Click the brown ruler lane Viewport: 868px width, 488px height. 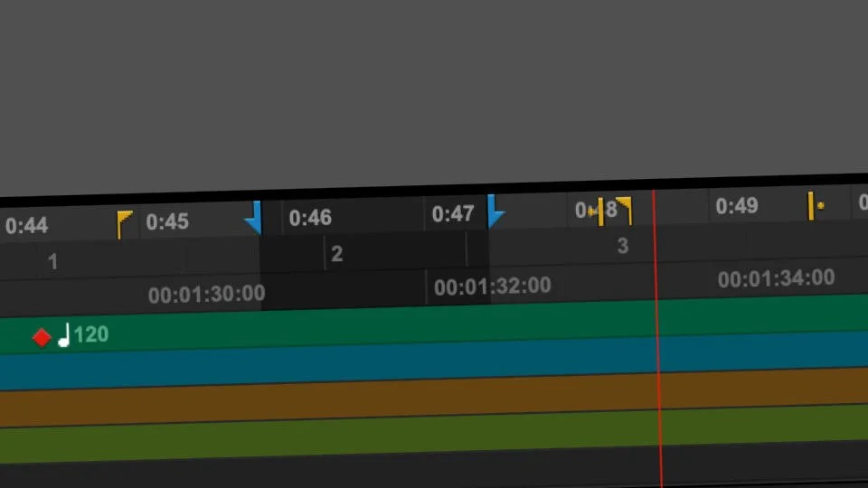pyautogui.click(x=434, y=398)
